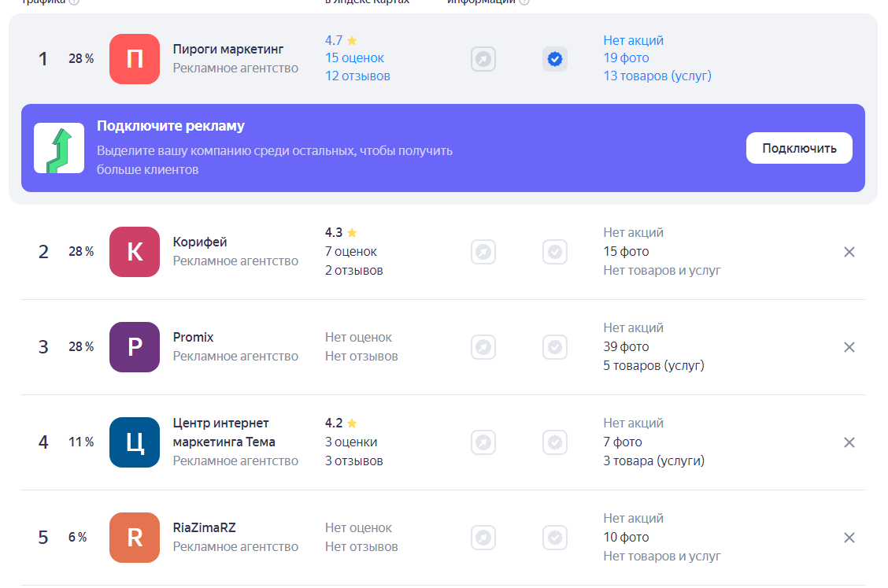Click the RiaZimaRZ company name
Viewport: 888px width, 588px height.
(x=204, y=527)
